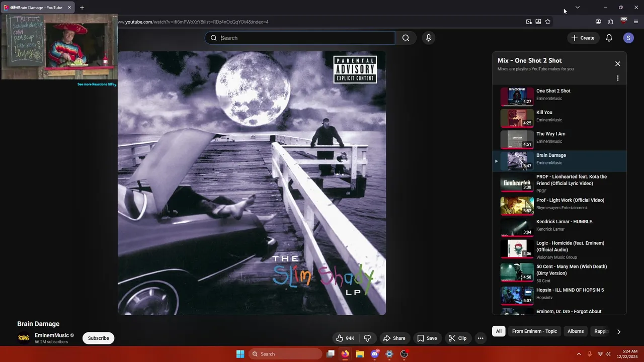Select the From Eminem - Topic chip
The width and height of the screenshot is (644, 362).
point(534,331)
